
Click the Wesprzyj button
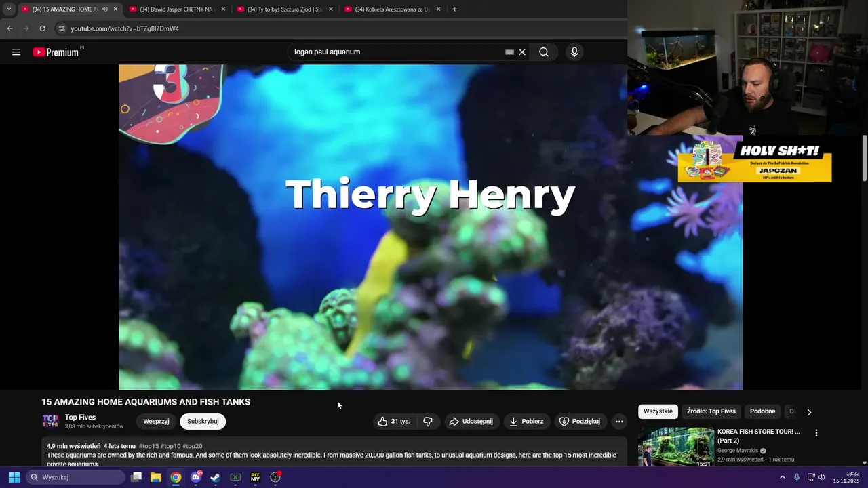coord(156,422)
